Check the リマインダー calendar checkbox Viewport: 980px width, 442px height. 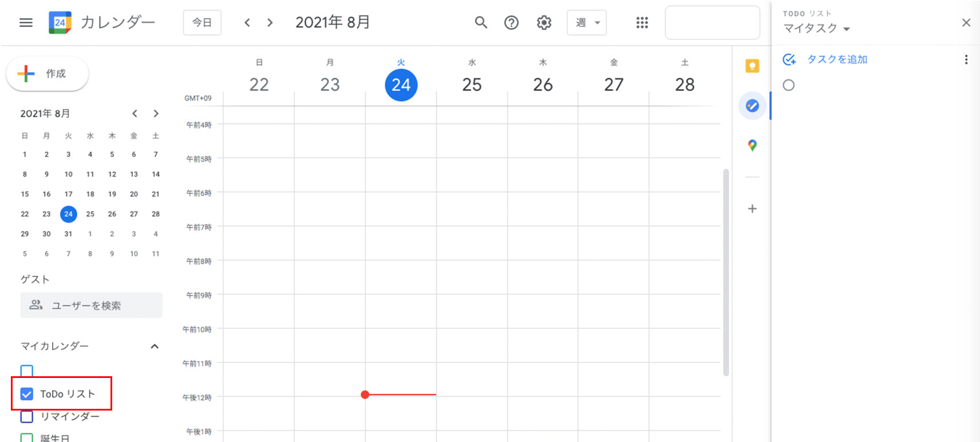(27, 416)
